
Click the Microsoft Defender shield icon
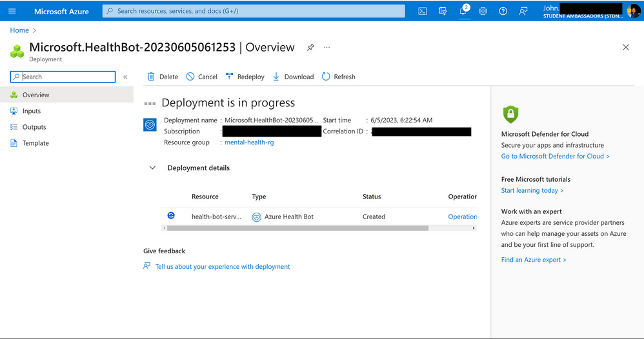(x=510, y=115)
